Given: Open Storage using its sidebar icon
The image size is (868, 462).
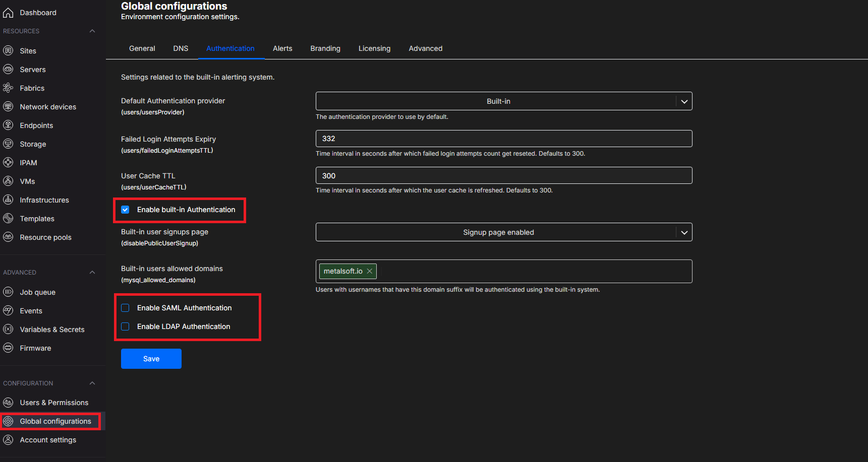Looking at the screenshot, I should pyautogui.click(x=8, y=144).
